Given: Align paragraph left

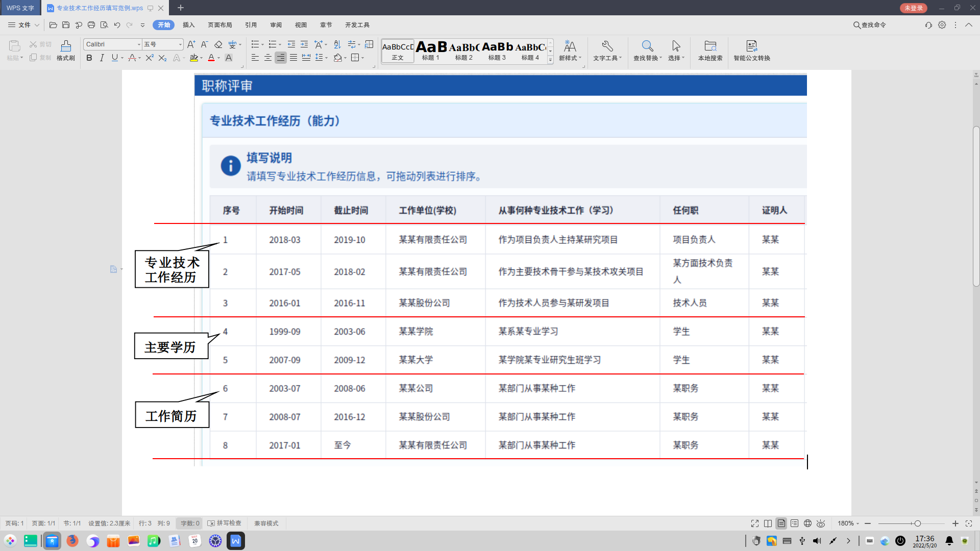Looking at the screenshot, I should 255,58.
